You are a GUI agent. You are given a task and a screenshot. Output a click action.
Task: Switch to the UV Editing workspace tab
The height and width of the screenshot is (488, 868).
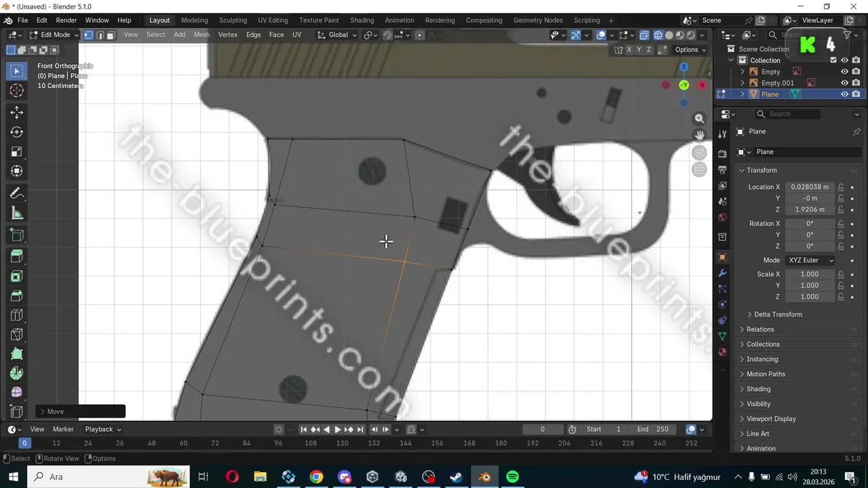273,20
